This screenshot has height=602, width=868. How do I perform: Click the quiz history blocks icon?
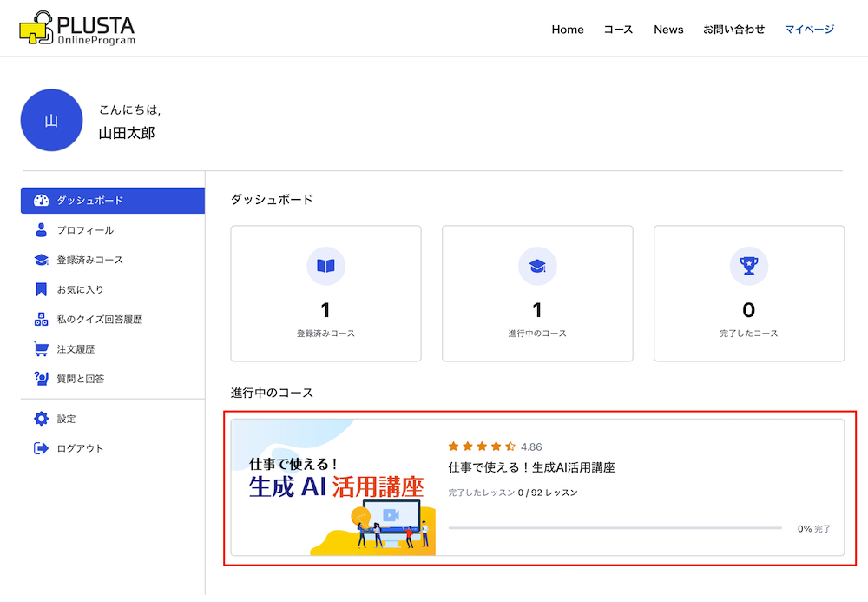(x=41, y=319)
